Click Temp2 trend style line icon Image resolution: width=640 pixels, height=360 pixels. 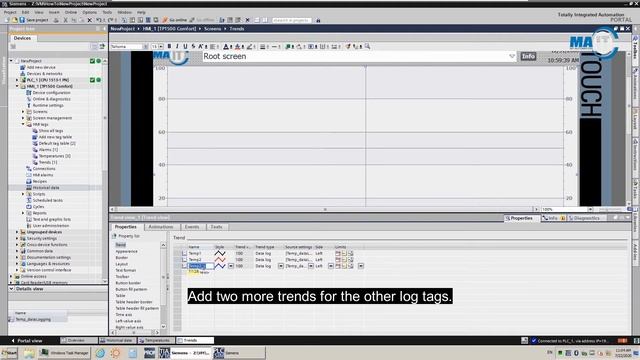tap(220, 260)
